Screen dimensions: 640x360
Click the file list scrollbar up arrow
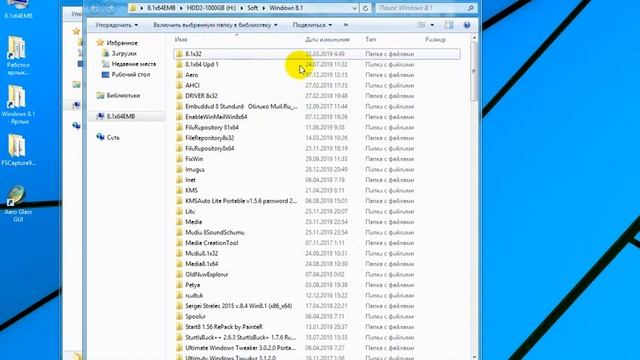click(474, 38)
